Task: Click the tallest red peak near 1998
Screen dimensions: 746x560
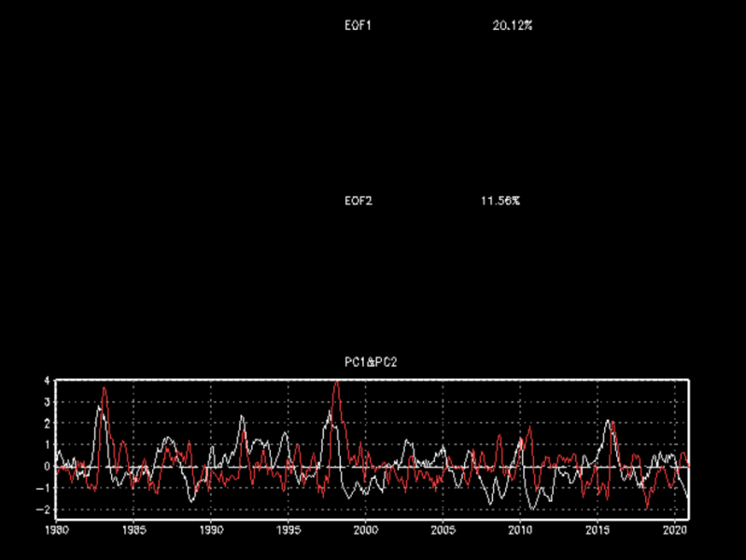Action: click(x=336, y=382)
